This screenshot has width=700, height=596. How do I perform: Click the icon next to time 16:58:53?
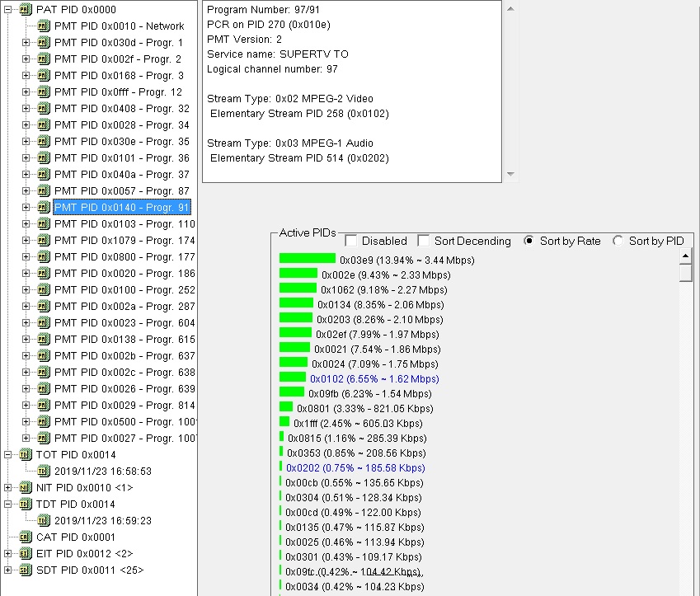pos(44,471)
